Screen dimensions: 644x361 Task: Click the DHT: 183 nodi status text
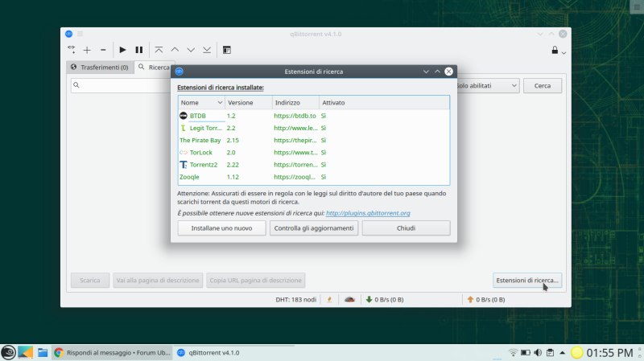coord(295,299)
